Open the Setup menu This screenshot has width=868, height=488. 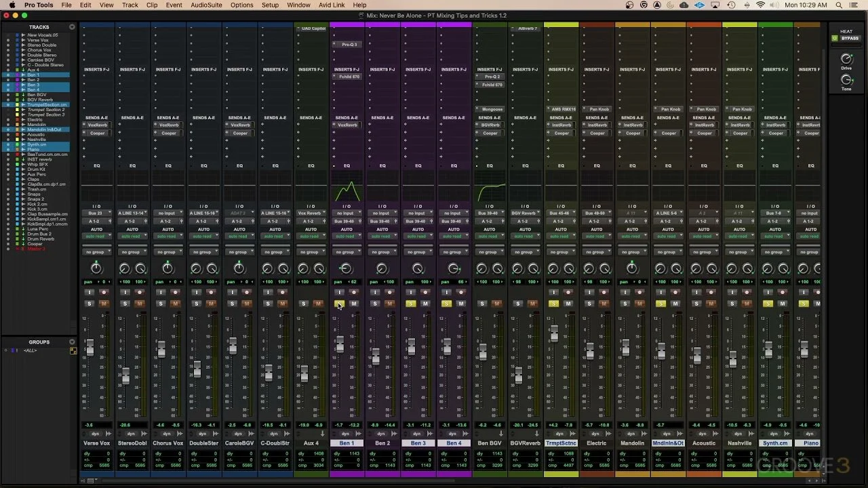pos(270,5)
